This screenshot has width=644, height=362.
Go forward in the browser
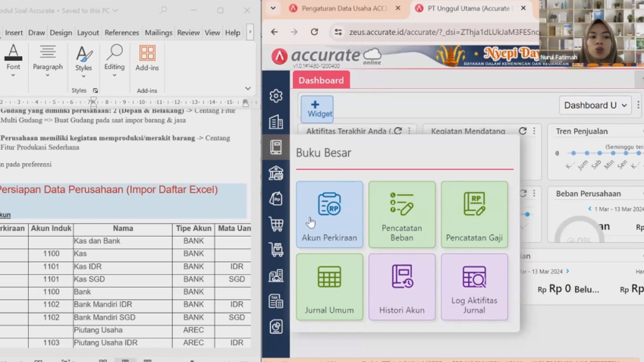294,32
